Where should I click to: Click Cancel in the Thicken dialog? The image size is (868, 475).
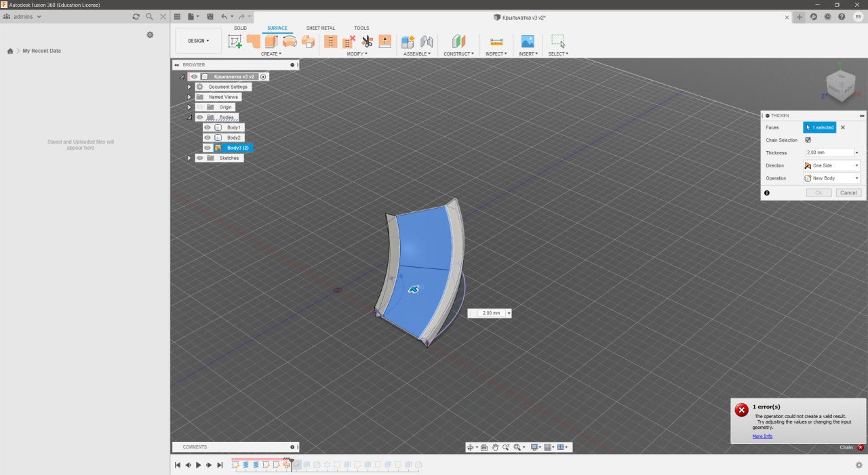tap(848, 192)
